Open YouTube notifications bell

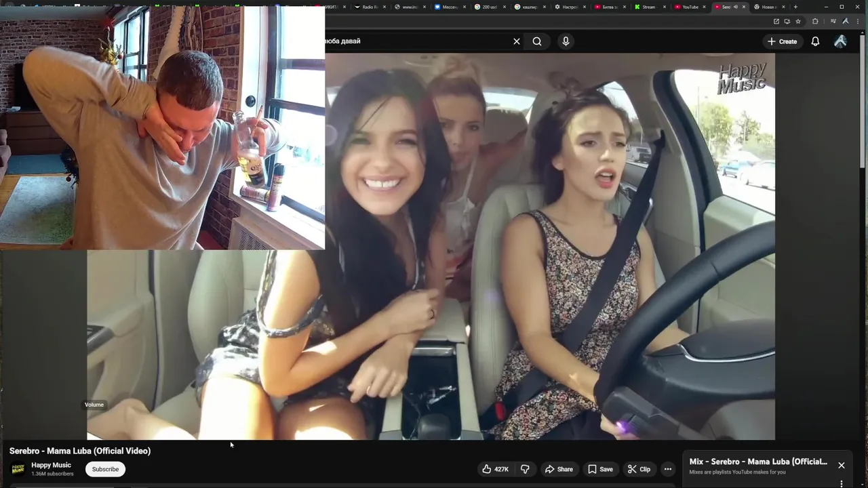coord(815,41)
